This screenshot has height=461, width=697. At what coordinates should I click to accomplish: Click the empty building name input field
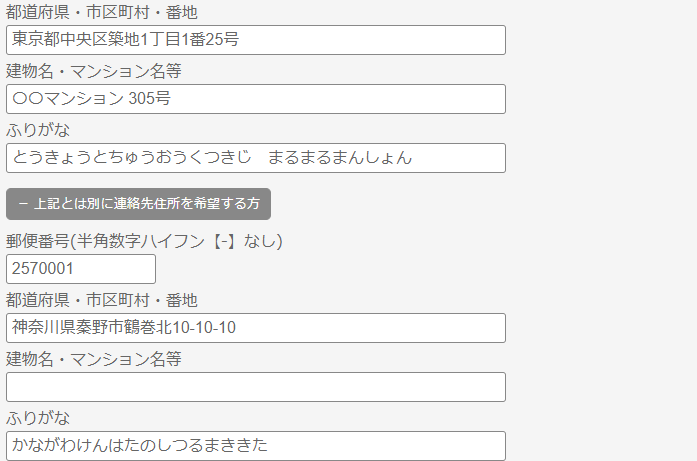coord(255,387)
